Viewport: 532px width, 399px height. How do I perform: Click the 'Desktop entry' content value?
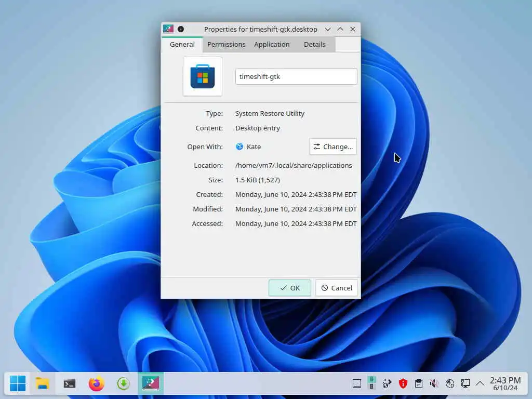pos(258,128)
